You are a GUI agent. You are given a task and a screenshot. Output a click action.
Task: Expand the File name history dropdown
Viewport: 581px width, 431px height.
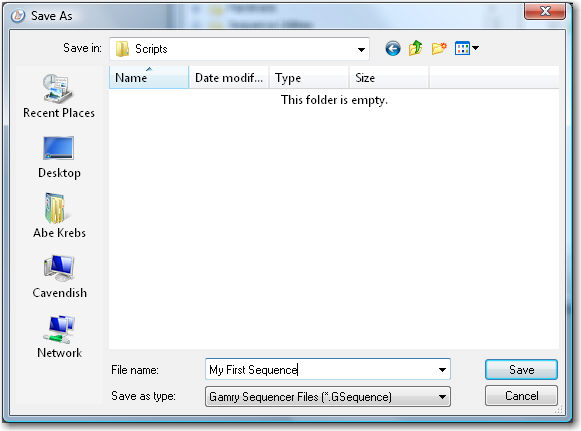point(442,369)
